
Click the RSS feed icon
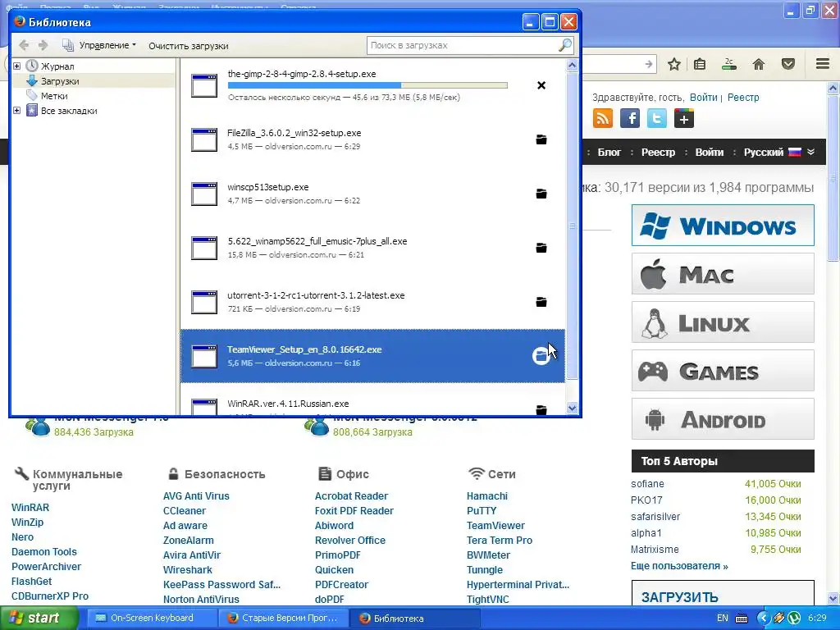603,118
